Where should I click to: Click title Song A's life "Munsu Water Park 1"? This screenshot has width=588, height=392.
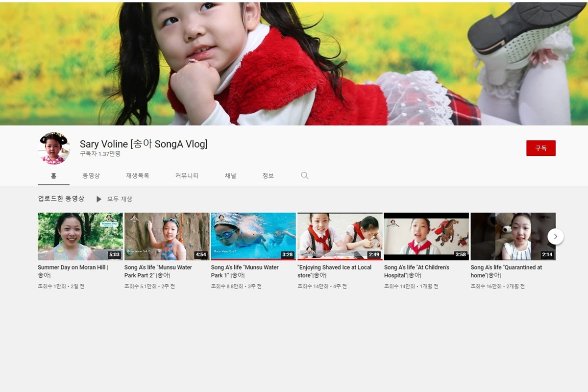tap(245, 271)
